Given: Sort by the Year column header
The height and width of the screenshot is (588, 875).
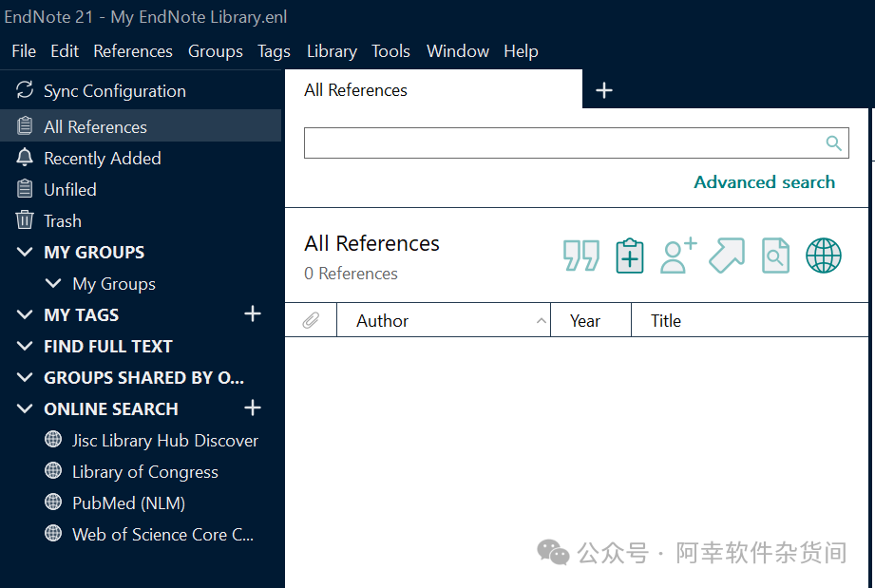Looking at the screenshot, I should pyautogui.click(x=590, y=320).
